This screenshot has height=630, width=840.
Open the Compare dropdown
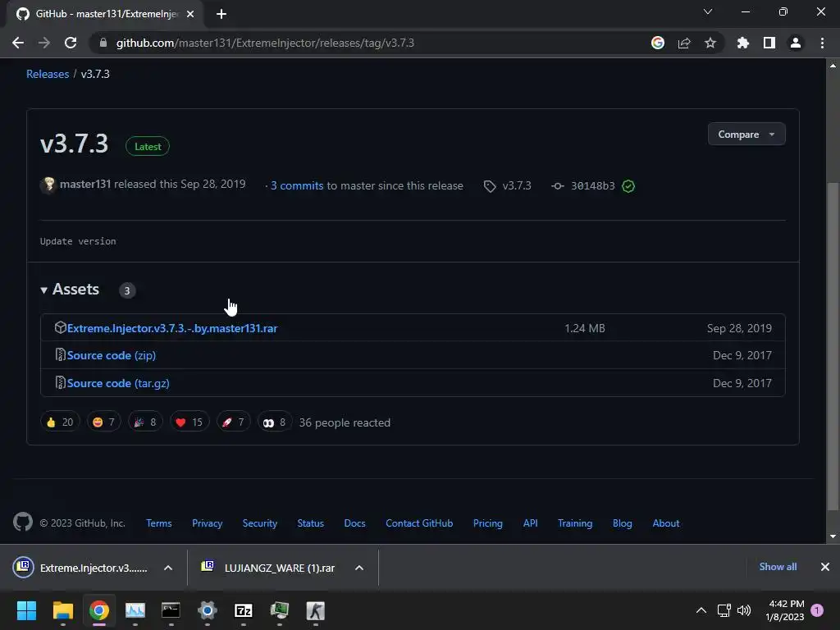coord(746,134)
